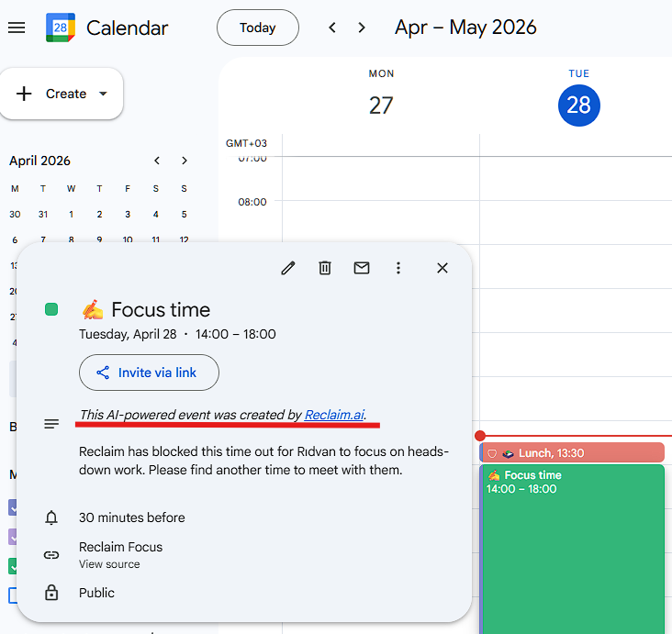Click the description lines icon
The image size is (672, 634).
click(51, 424)
